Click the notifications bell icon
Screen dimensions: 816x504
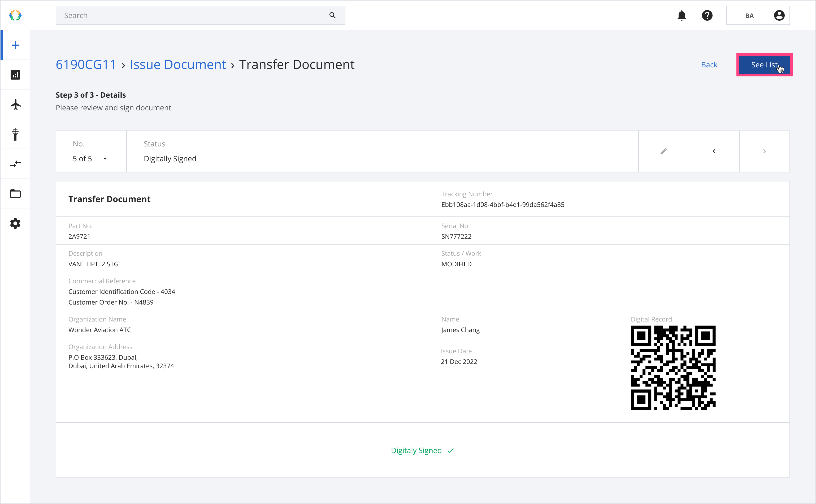683,15
